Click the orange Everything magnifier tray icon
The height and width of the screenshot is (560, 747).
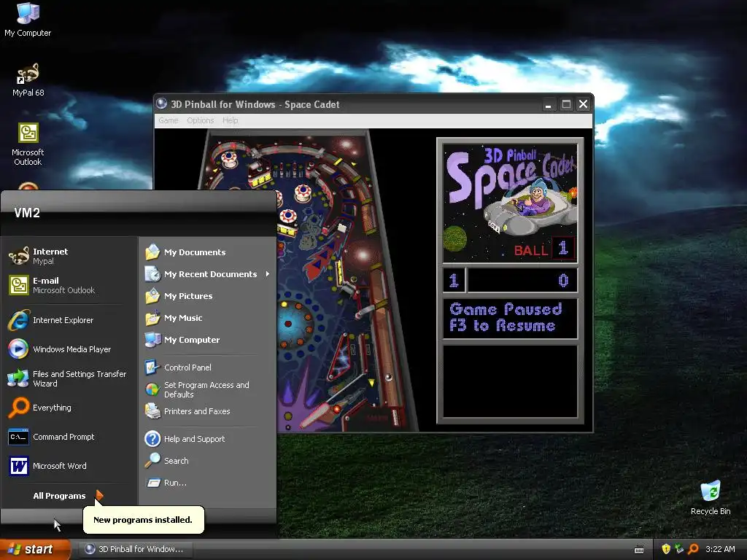693,549
